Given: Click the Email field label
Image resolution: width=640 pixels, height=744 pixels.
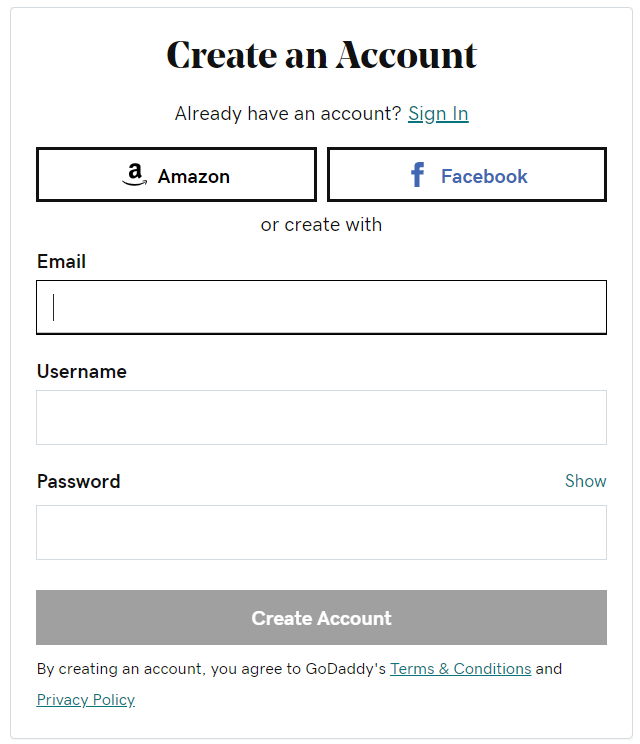Looking at the screenshot, I should [x=61, y=261].
